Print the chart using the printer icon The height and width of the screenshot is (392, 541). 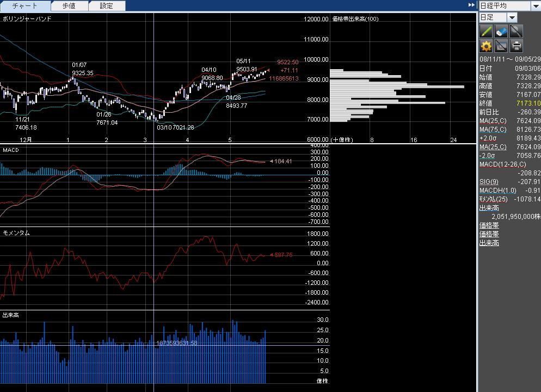click(516, 46)
